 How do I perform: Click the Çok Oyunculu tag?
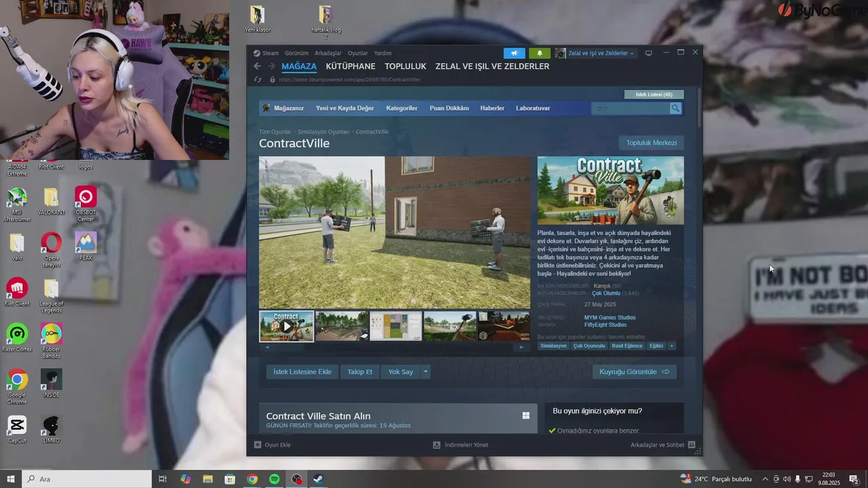coord(589,346)
